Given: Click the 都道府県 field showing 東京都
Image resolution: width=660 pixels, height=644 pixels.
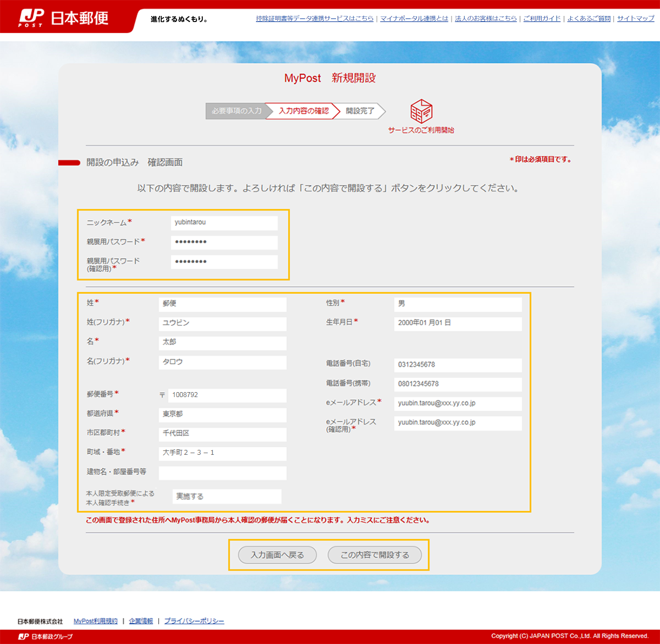Looking at the screenshot, I should (223, 415).
